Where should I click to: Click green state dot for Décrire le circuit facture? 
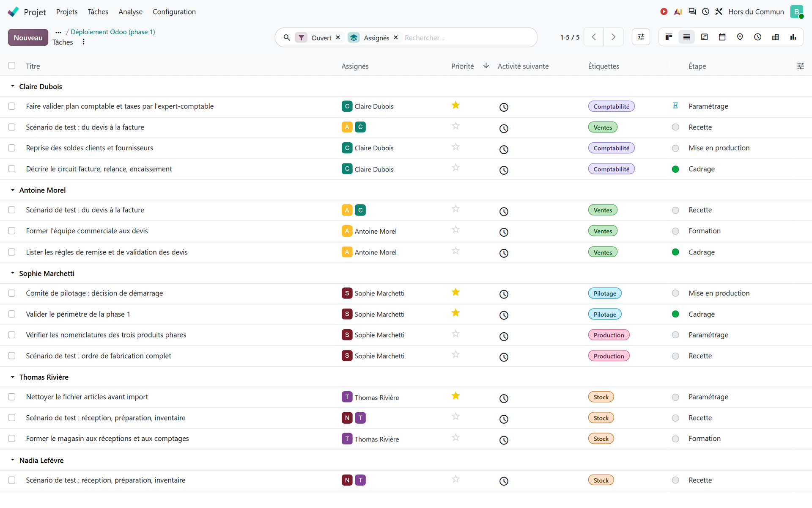[675, 169]
